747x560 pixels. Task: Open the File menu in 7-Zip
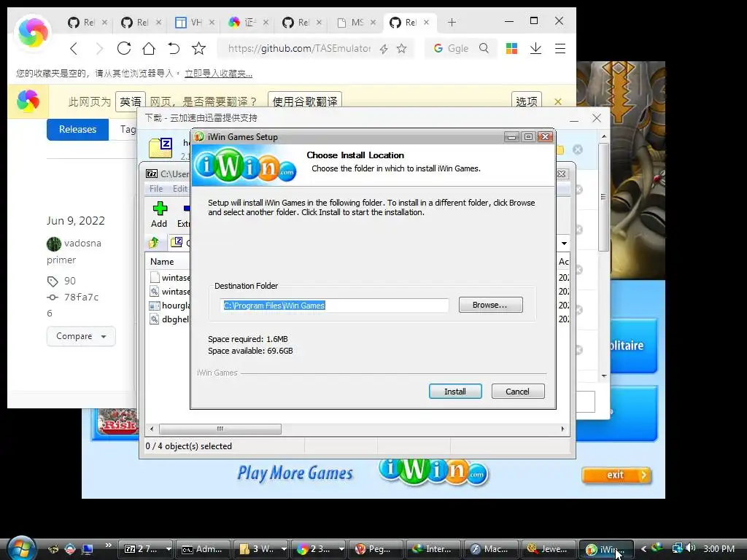click(x=156, y=189)
